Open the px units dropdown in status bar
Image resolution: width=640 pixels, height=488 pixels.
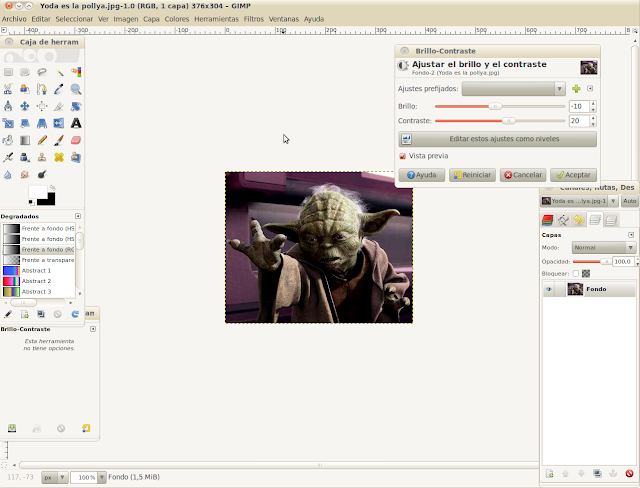tap(55, 477)
